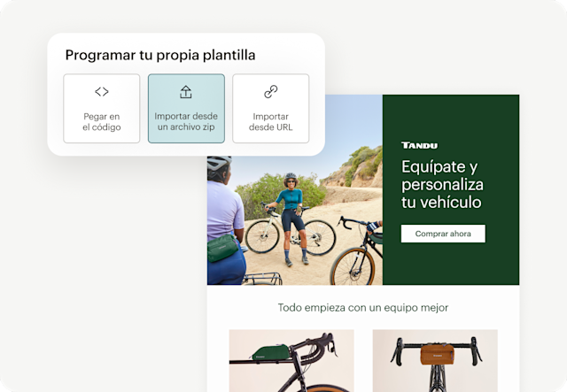Click the Comprar ahora button

coord(443,234)
